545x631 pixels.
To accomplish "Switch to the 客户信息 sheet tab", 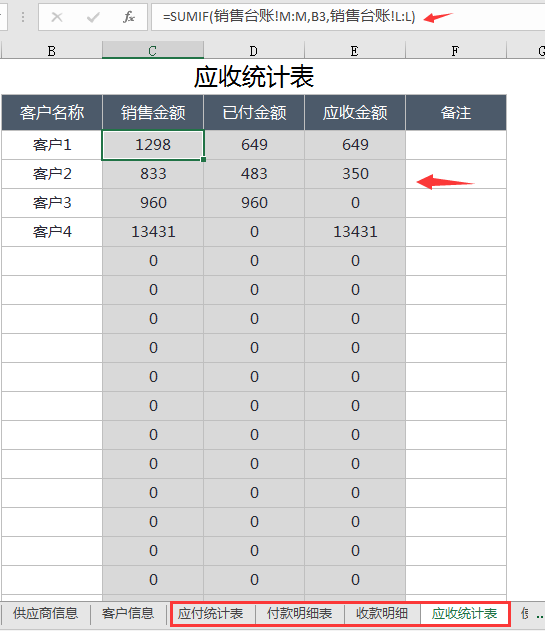I will click(x=128, y=613).
